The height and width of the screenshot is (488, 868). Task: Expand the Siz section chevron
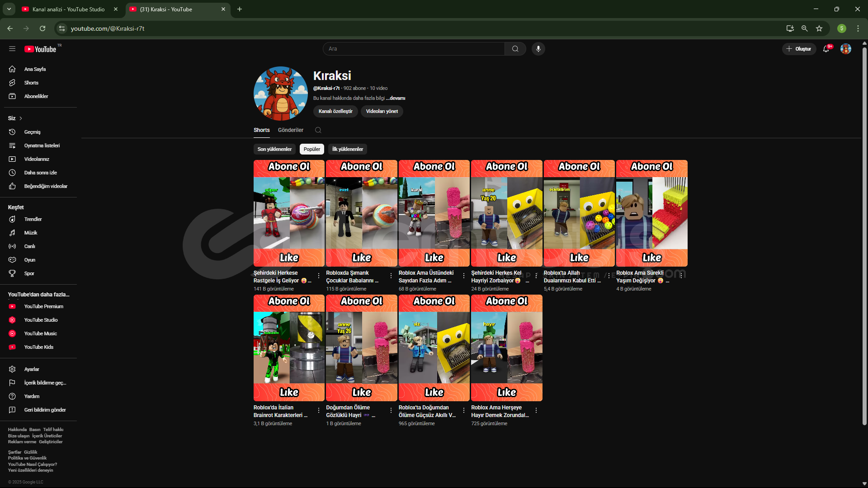[x=21, y=118]
